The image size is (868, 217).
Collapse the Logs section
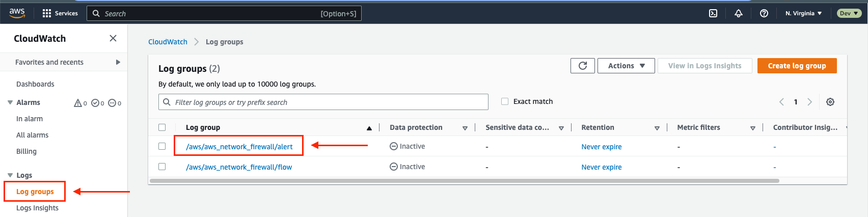point(10,175)
